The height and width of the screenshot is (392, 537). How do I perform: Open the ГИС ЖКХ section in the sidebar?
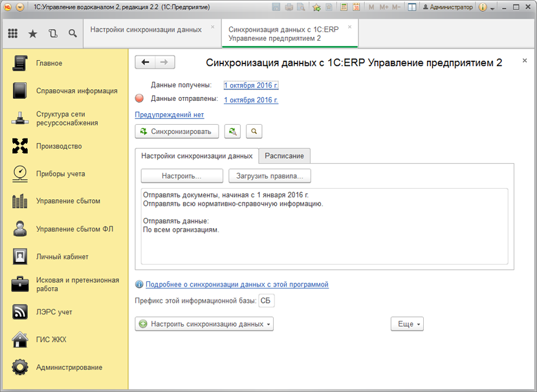pyautogui.click(x=51, y=340)
